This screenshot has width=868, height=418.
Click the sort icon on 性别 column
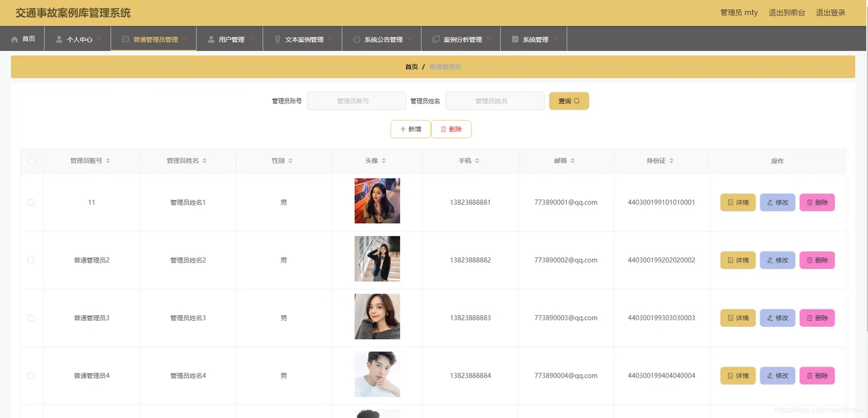(x=290, y=161)
